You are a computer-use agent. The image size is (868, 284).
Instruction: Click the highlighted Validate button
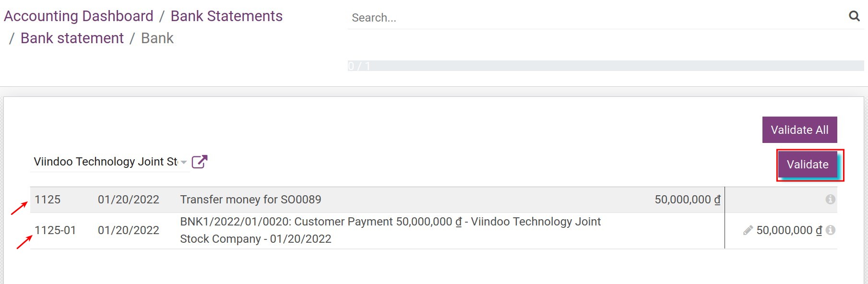click(x=807, y=165)
